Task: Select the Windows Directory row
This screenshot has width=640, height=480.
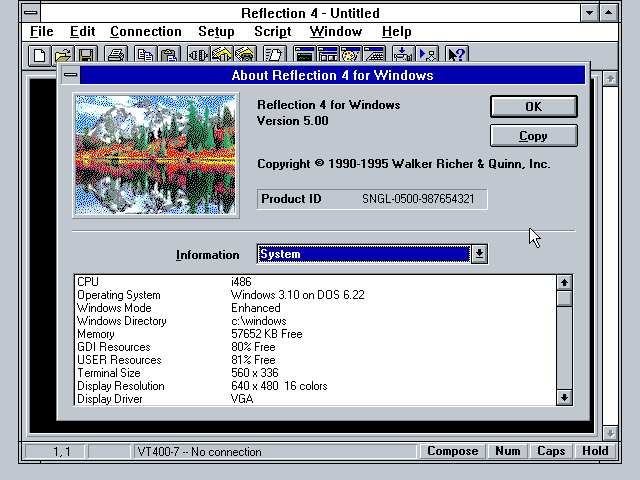Action: [315, 321]
